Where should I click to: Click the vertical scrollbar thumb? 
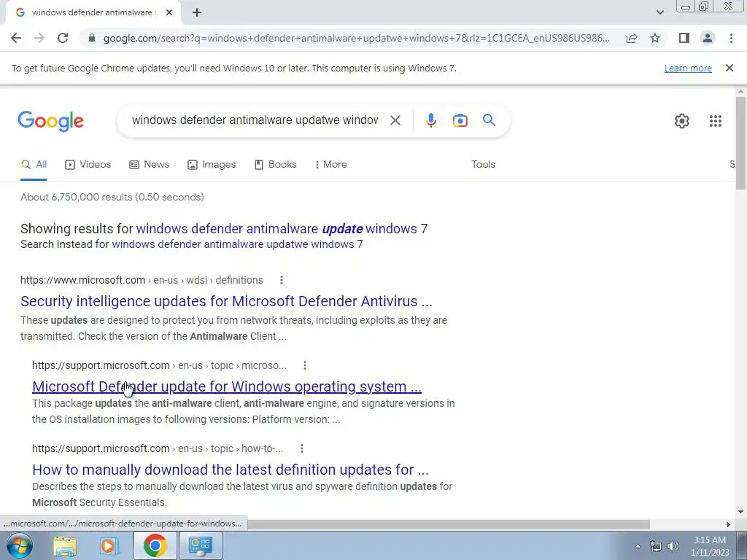[740, 143]
